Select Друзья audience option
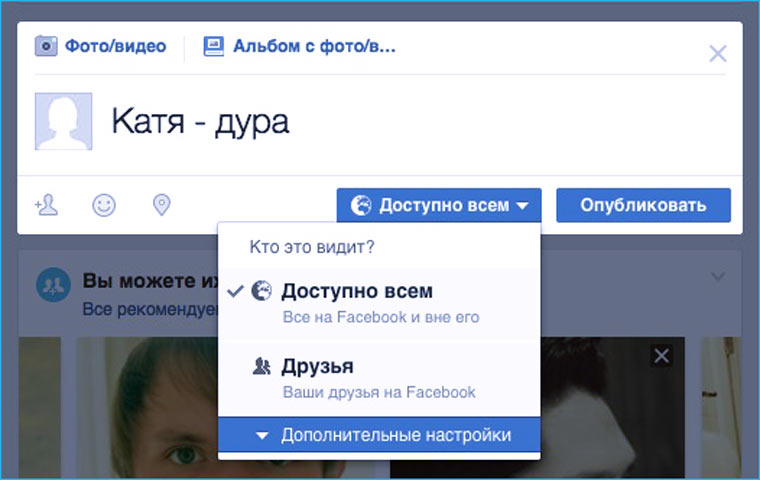Image resolution: width=760 pixels, height=480 pixels. (379, 379)
